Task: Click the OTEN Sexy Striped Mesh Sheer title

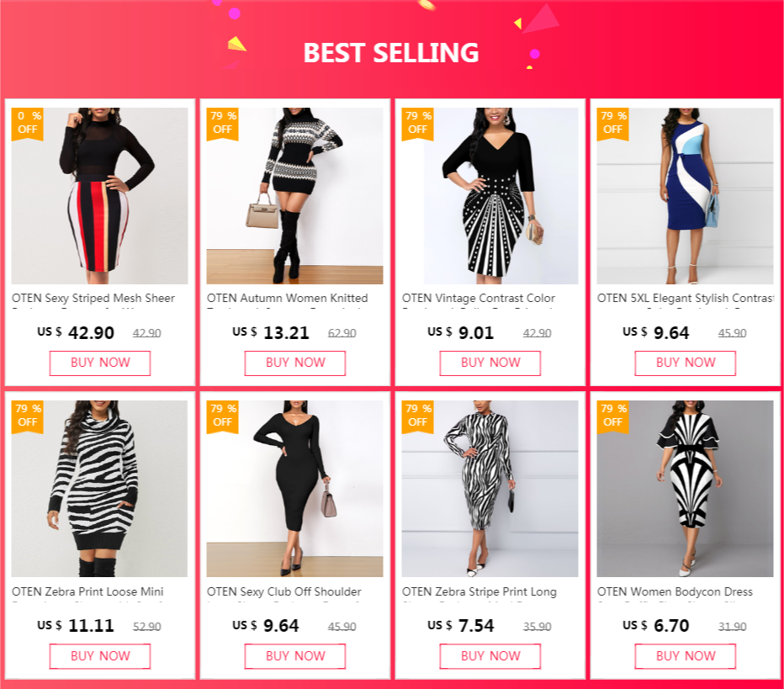Action: pyautogui.click(x=93, y=298)
